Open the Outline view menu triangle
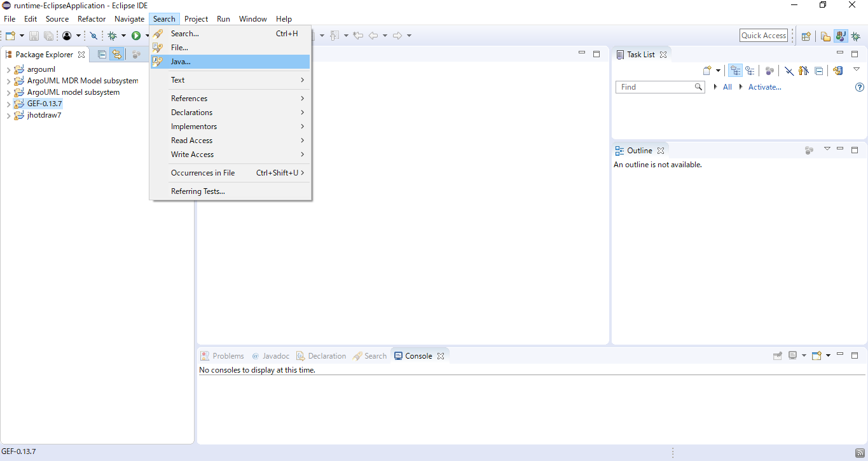Image resolution: width=868 pixels, height=461 pixels. click(x=827, y=149)
